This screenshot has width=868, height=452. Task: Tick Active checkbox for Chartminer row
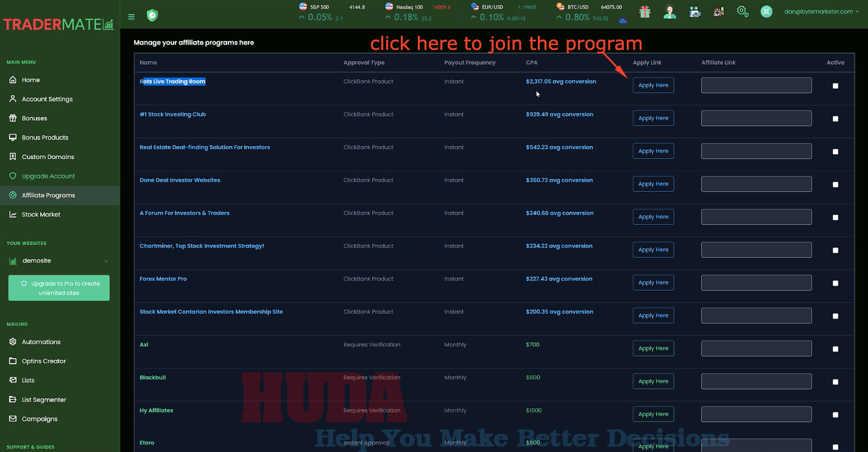pyautogui.click(x=835, y=250)
